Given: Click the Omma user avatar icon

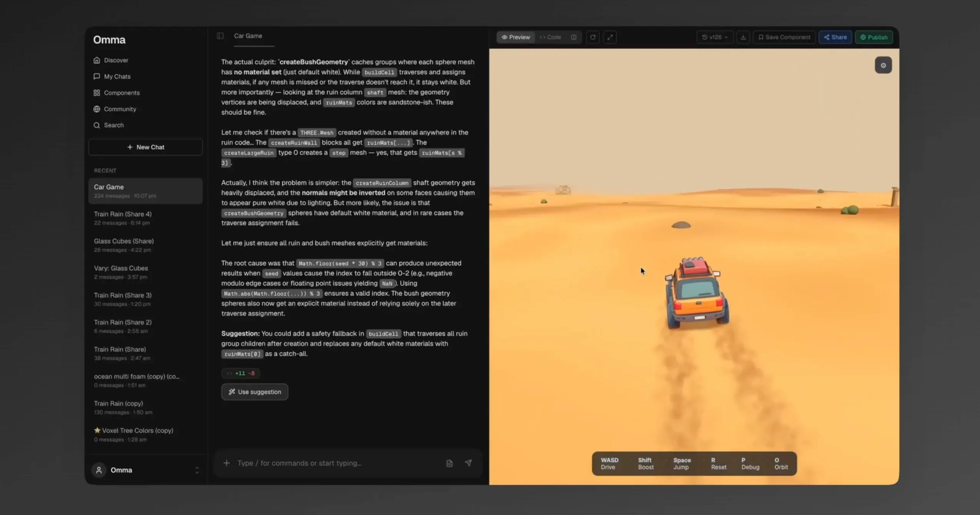Looking at the screenshot, I should [99, 470].
